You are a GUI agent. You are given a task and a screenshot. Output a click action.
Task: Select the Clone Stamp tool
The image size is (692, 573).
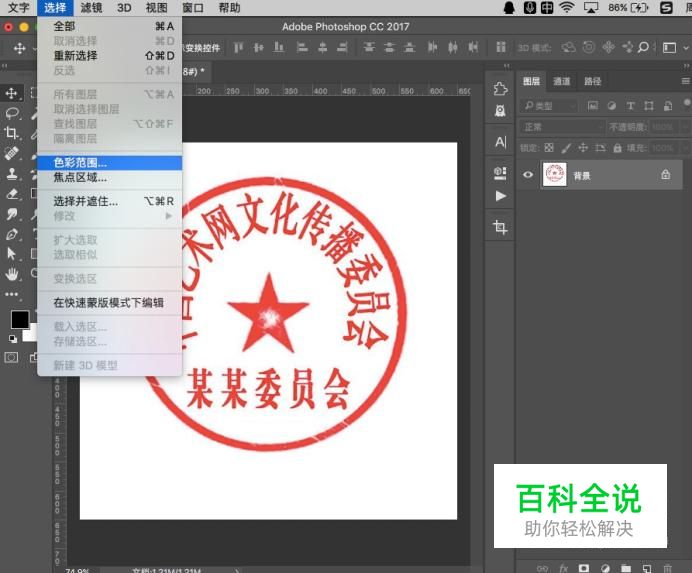click(11, 173)
